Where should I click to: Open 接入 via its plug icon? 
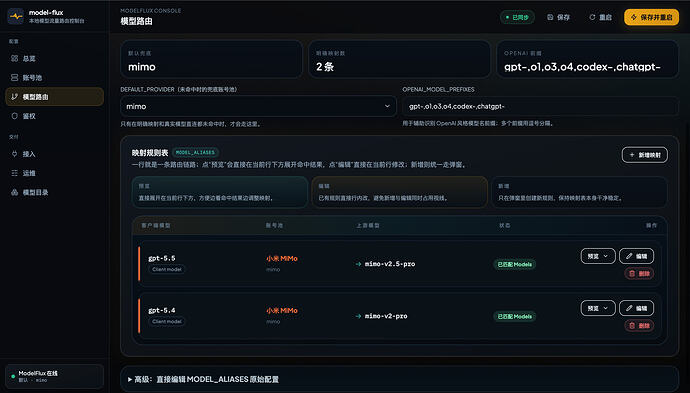click(15, 154)
